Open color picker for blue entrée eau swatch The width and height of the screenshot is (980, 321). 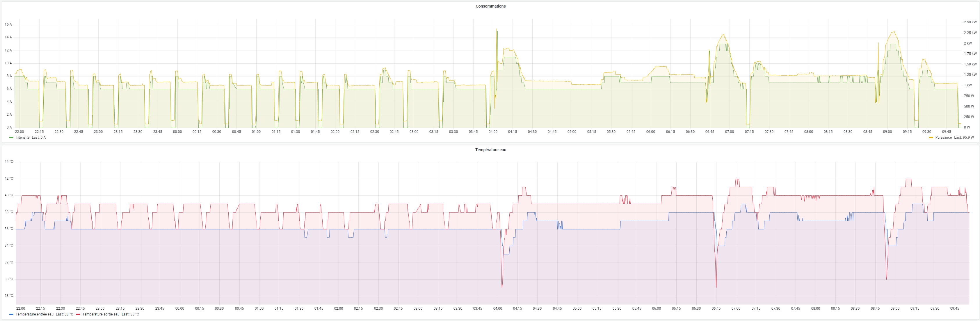point(11,315)
